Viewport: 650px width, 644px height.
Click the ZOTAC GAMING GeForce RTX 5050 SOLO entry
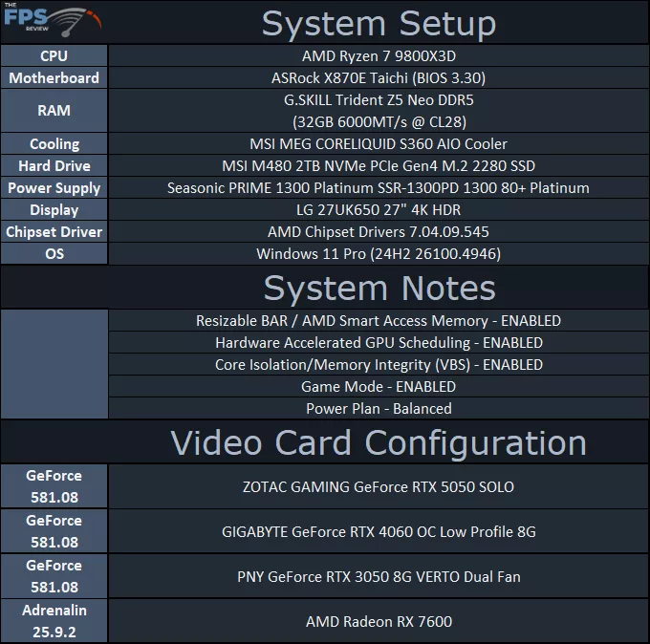378,487
